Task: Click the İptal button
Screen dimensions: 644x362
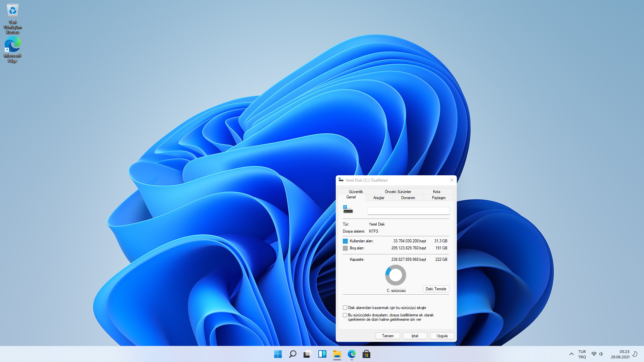Action: point(415,336)
